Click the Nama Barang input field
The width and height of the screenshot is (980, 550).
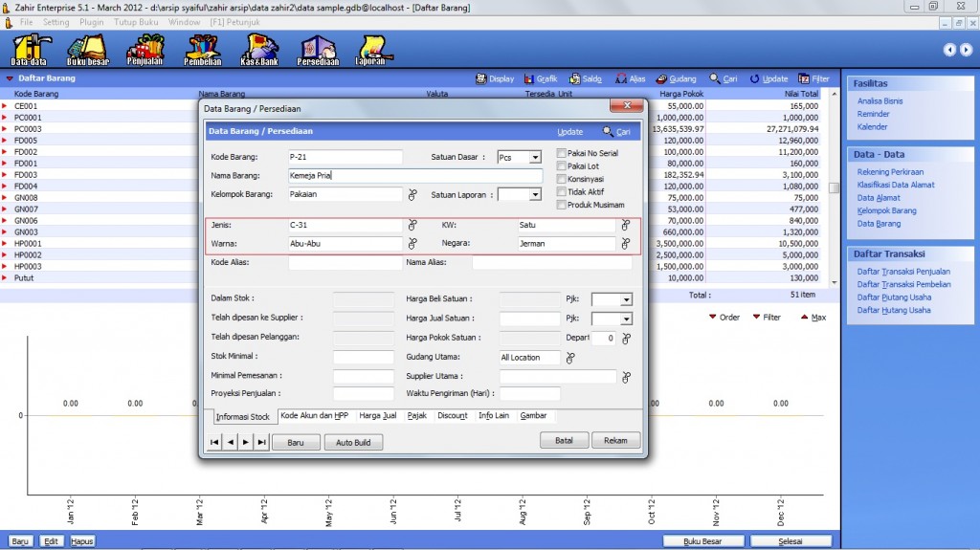[413, 176]
